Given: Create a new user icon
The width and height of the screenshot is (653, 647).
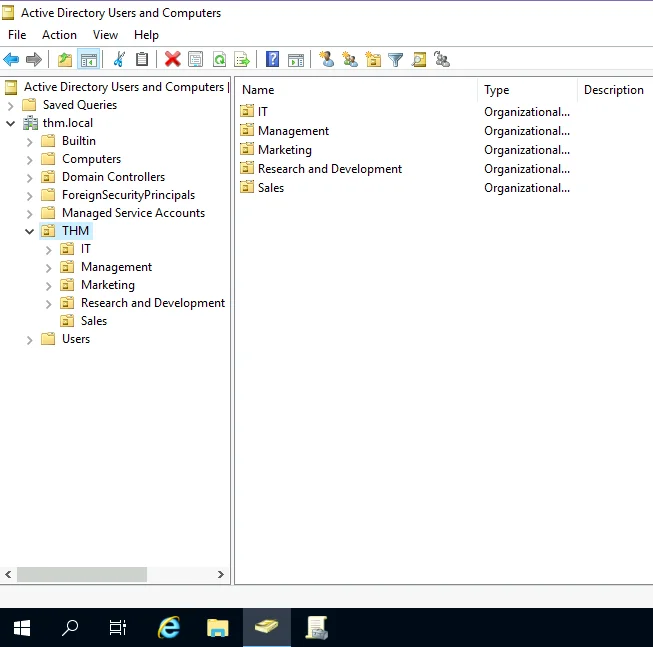Looking at the screenshot, I should (x=326, y=59).
